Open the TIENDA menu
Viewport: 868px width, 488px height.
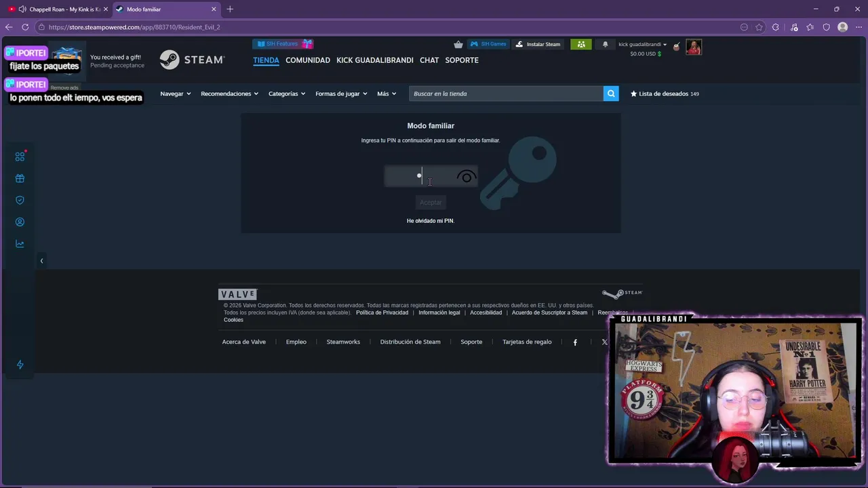266,60
